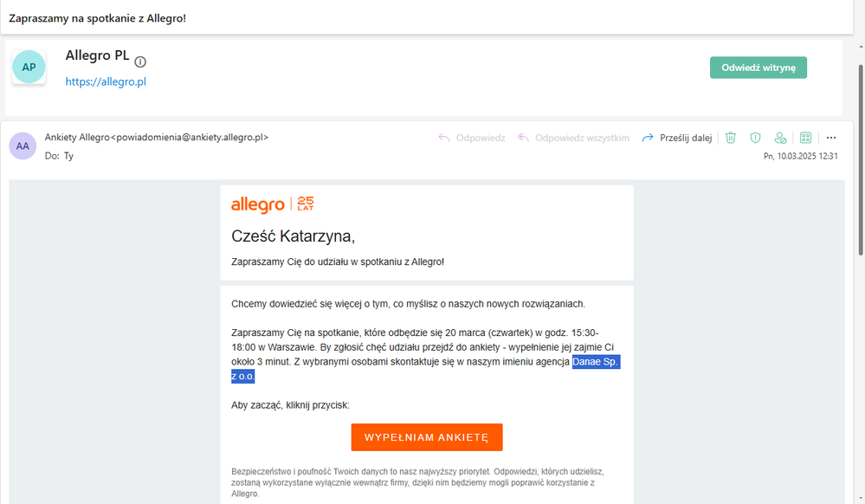Click the recipient line 'Do: Ty'
865x504 pixels.
59,156
